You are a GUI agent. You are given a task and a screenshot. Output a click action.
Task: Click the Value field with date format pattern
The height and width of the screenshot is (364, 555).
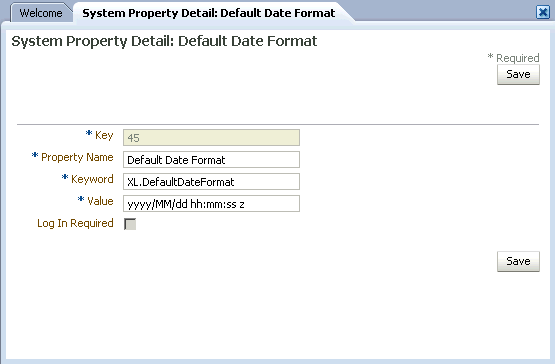[x=211, y=203]
